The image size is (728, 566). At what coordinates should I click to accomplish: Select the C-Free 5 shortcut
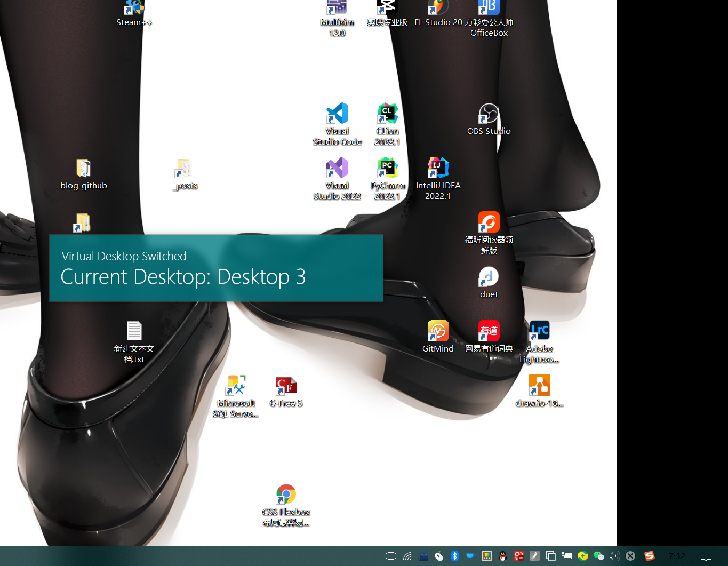coord(286,391)
